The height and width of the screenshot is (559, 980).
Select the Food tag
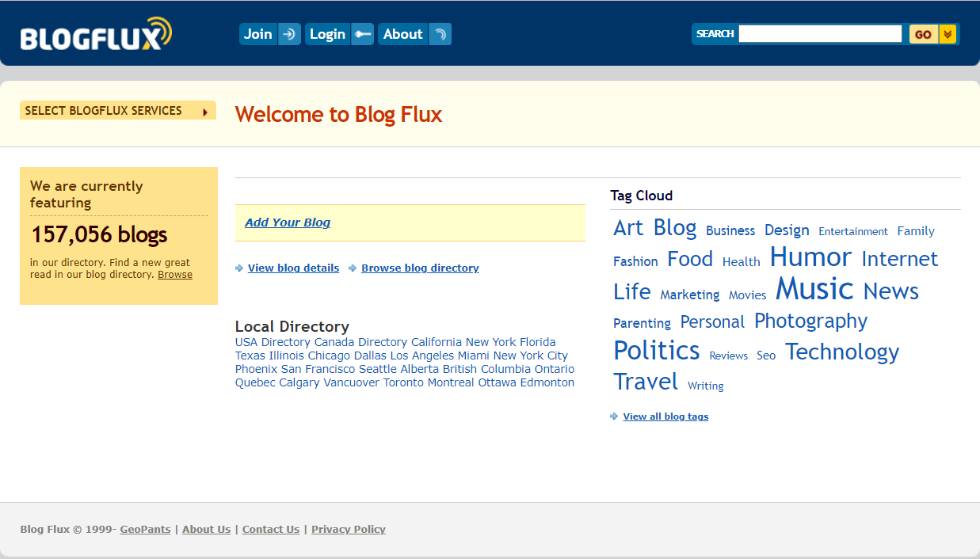point(690,259)
